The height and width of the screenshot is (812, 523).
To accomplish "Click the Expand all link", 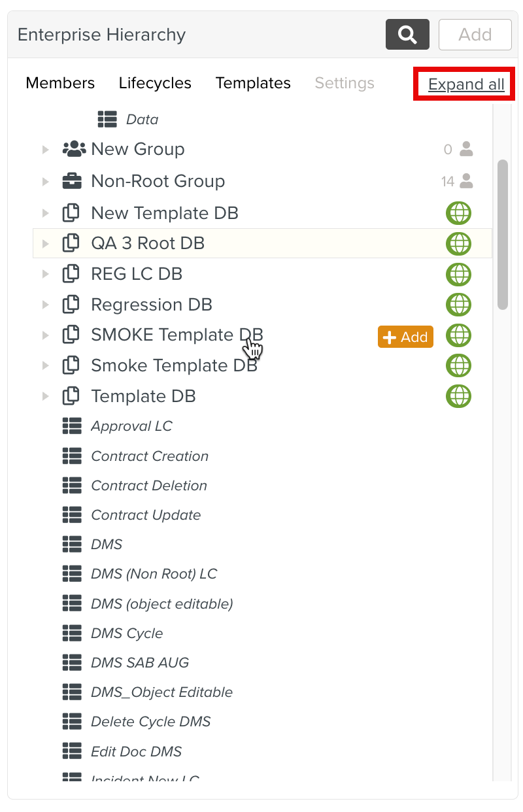I will click(x=466, y=84).
